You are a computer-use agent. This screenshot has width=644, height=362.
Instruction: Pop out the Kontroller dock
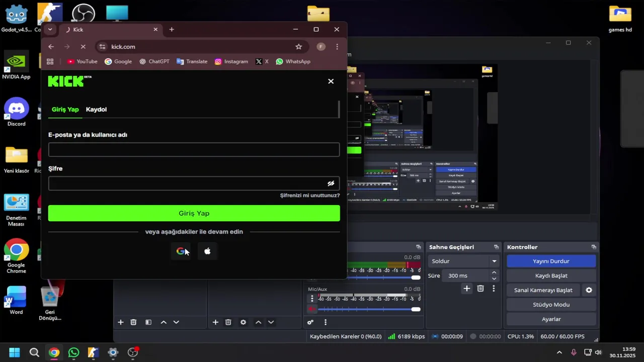tap(594, 247)
